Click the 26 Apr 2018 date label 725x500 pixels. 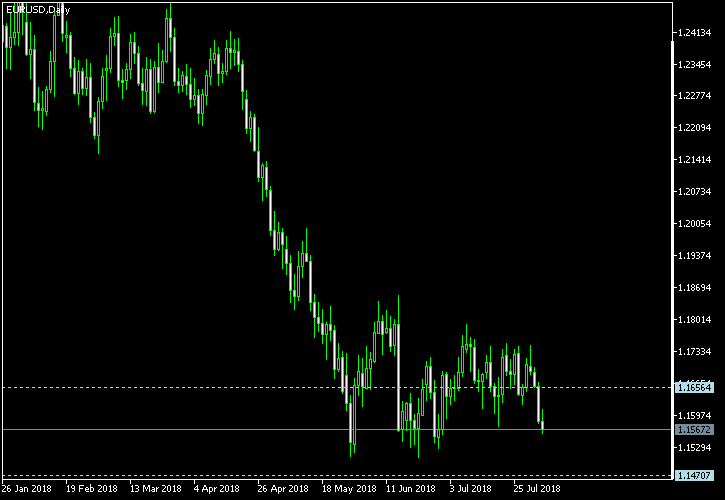(x=283, y=488)
